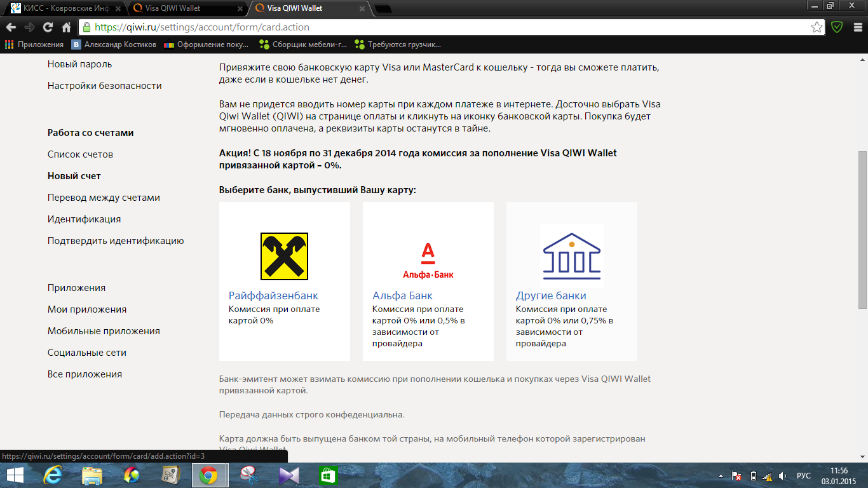Open File Explorer from taskbar

[x=92, y=475]
